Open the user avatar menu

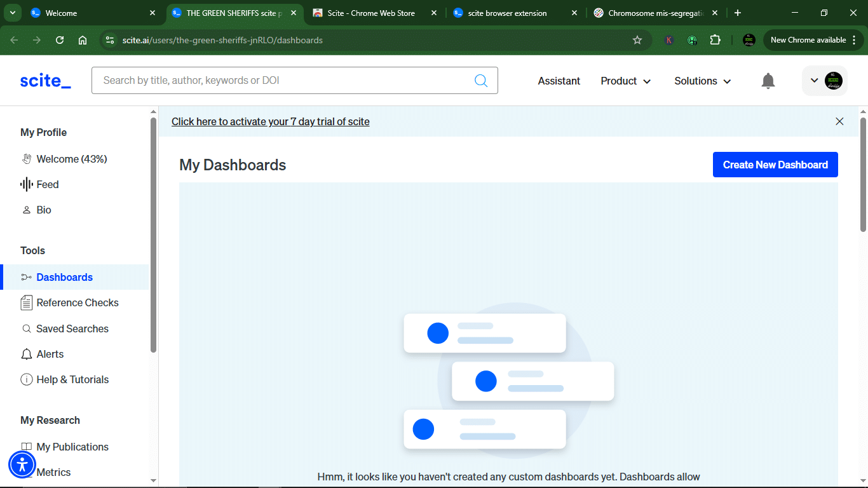click(825, 81)
